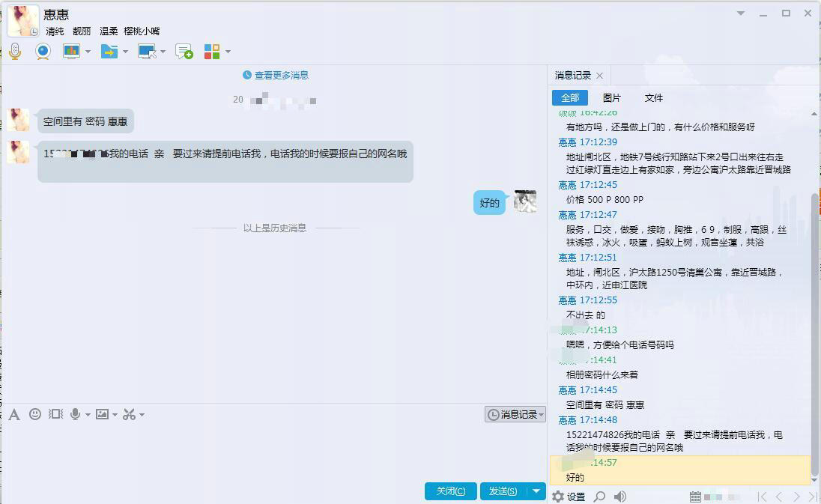Viewport: 821px width, 504px height.
Task: Switch to the 文件 tab
Action: click(x=653, y=97)
